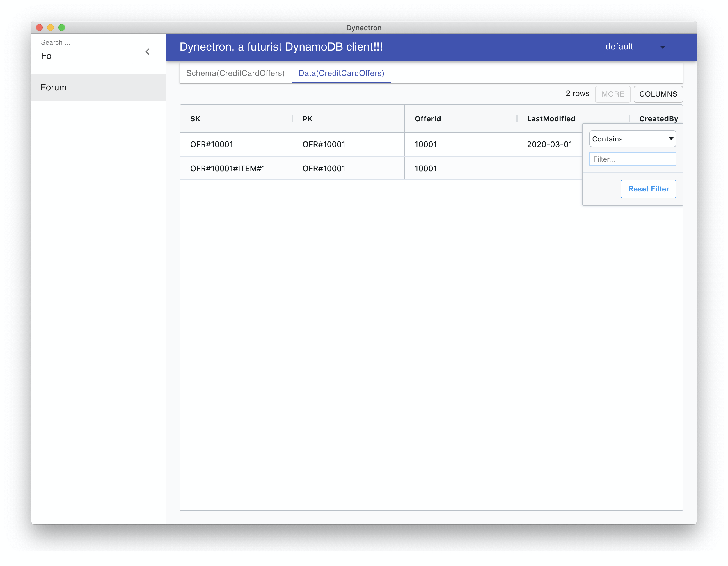The width and height of the screenshot is (728, 566).
Task: Expand the Contains filter type dropdown
Action: 632,139
